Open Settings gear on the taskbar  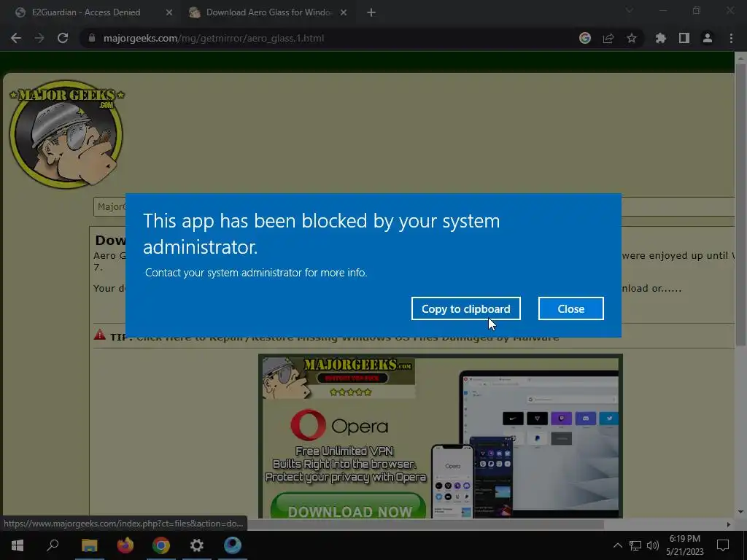pyautogui.click(x=197, y=545)
